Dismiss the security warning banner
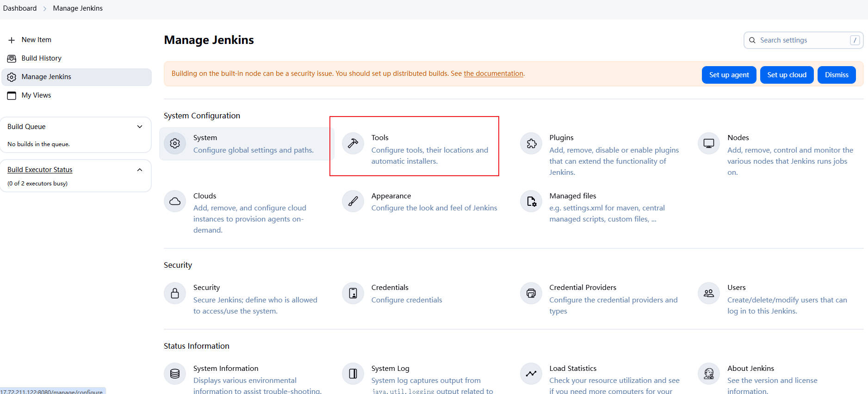This screenshot has width=868, height=394. pos(836,75)
